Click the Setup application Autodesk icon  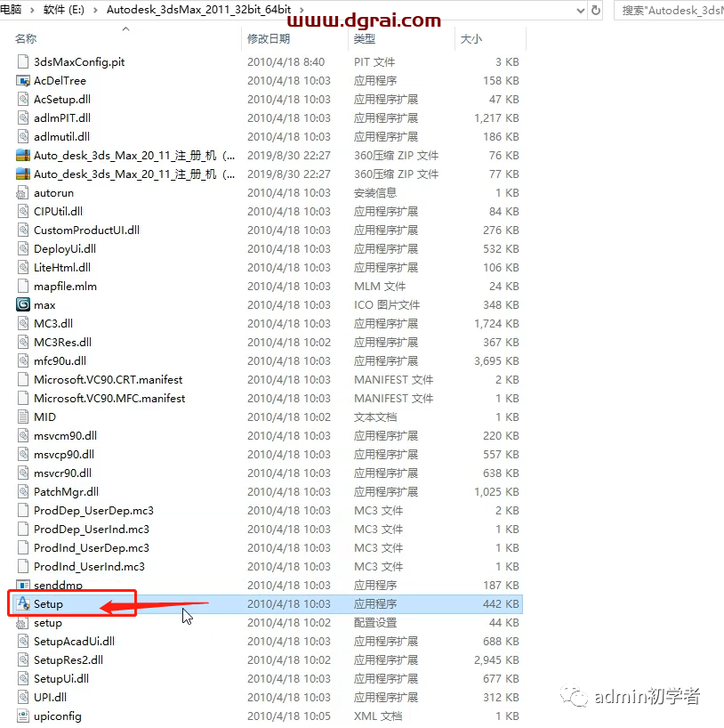click(23, 603)
